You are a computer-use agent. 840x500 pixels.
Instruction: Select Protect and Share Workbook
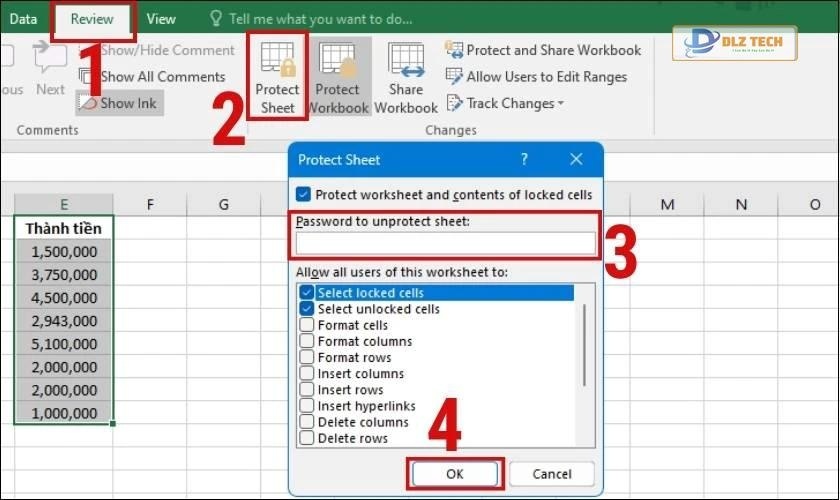point(543,50)
